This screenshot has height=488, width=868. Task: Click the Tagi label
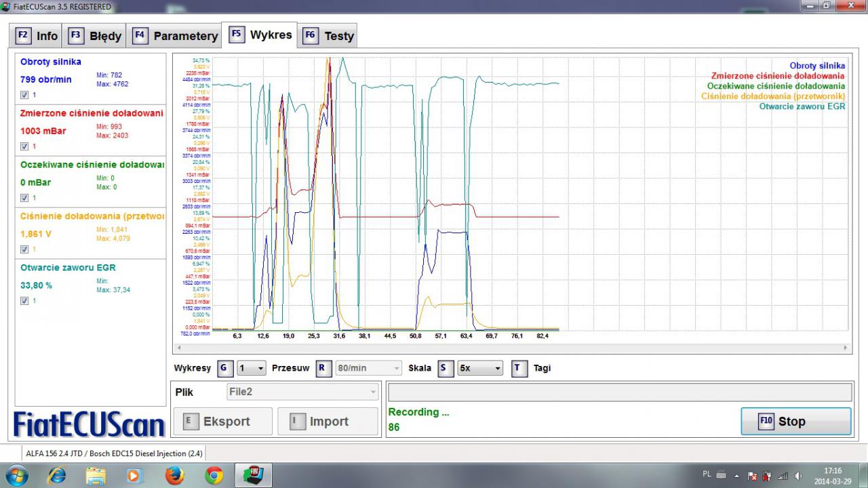542,368
